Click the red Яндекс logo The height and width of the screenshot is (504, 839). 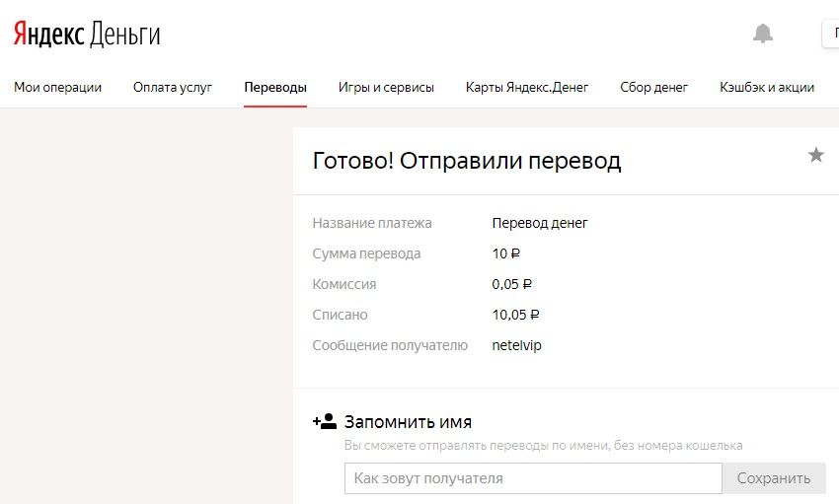coord(48,35)
